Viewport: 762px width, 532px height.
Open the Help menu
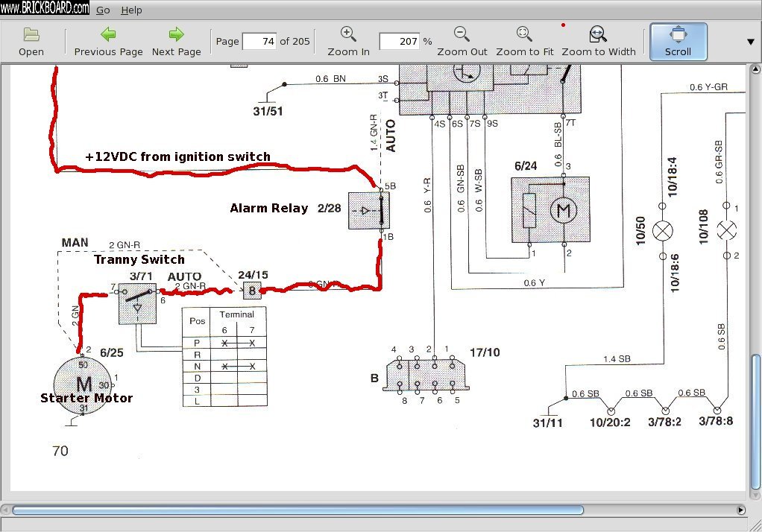point(131,10)
